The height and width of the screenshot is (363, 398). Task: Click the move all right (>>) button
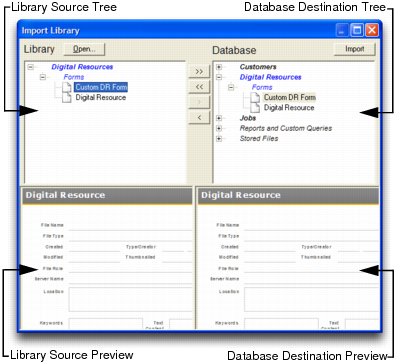(x=199, y=71)
